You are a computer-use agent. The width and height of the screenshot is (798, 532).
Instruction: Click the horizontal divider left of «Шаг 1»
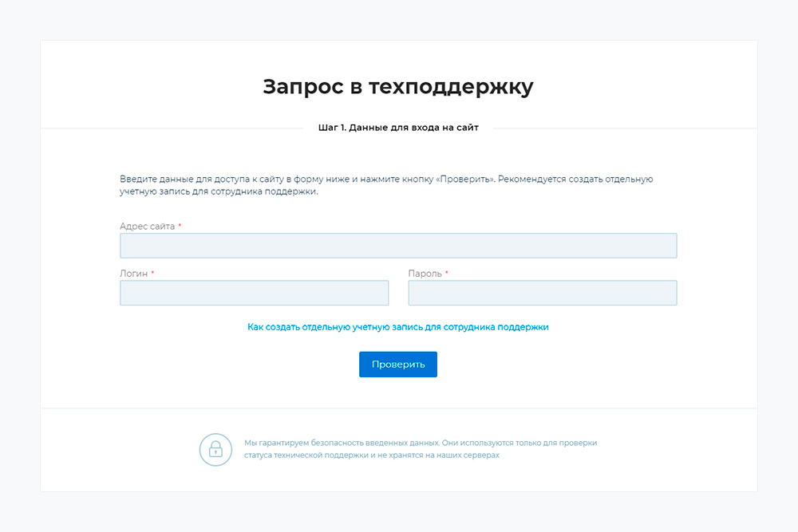pyautogui.click(x=172, y=128)
